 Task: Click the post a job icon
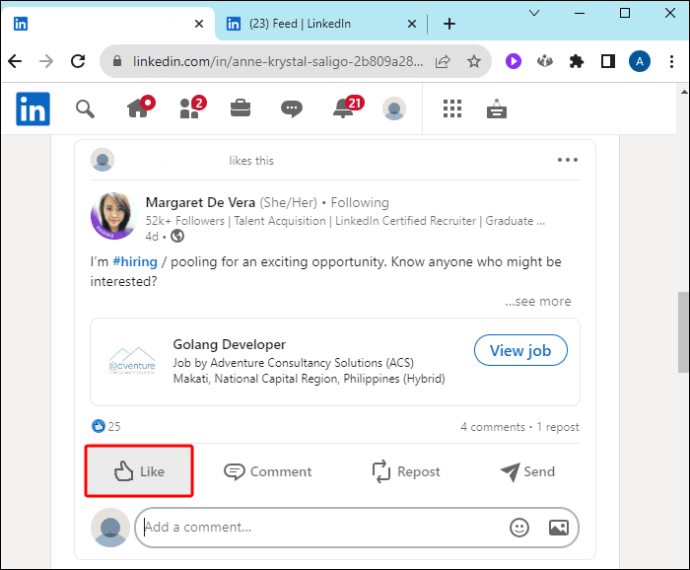pos(496,108)
